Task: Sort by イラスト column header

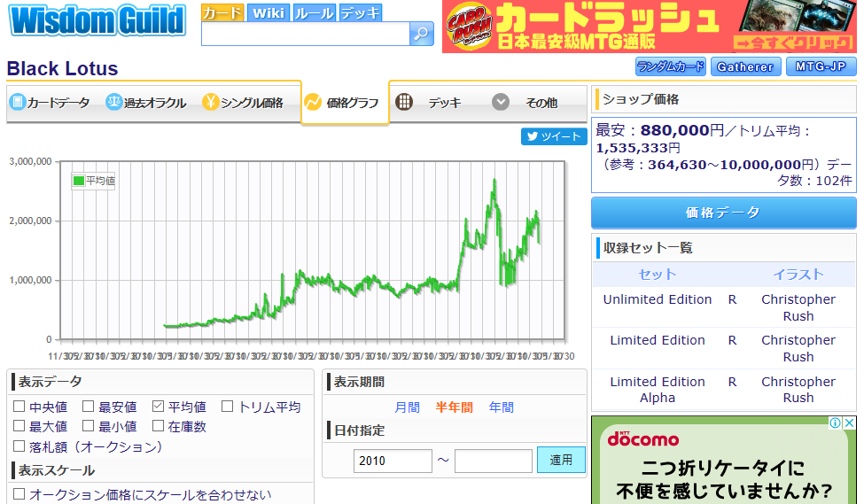Action: 798,275
